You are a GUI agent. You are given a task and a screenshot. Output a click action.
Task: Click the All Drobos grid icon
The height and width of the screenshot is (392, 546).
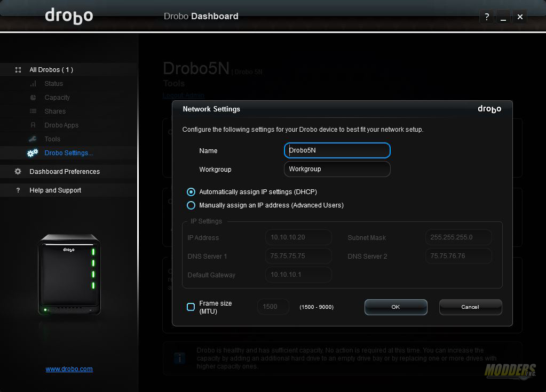(x=18, y=70)
